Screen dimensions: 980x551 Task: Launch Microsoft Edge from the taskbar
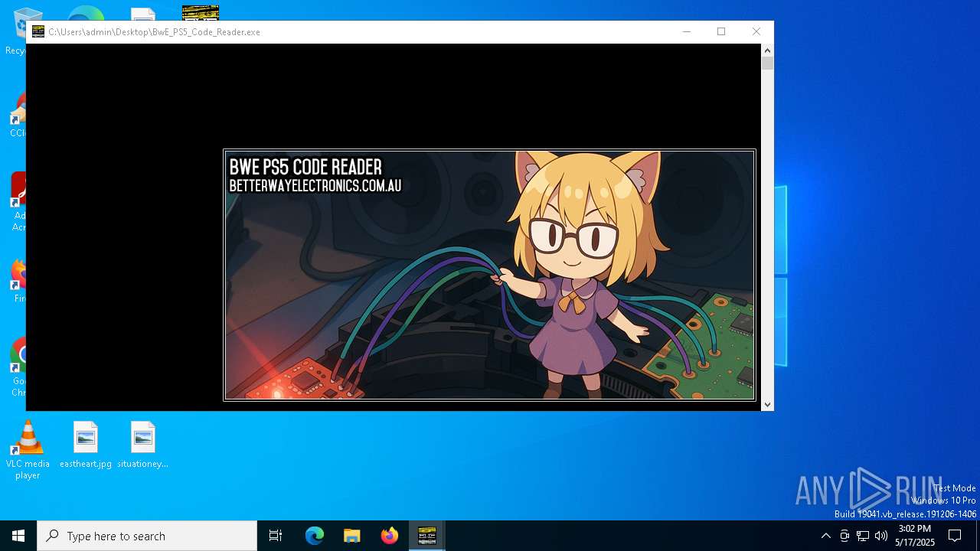coord(315,536)
